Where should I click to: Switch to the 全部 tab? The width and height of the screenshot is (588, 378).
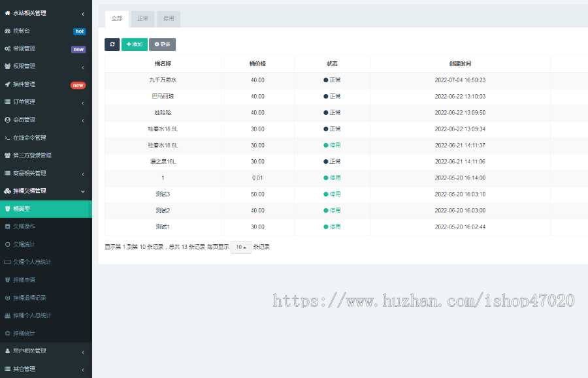click(117, 19)
